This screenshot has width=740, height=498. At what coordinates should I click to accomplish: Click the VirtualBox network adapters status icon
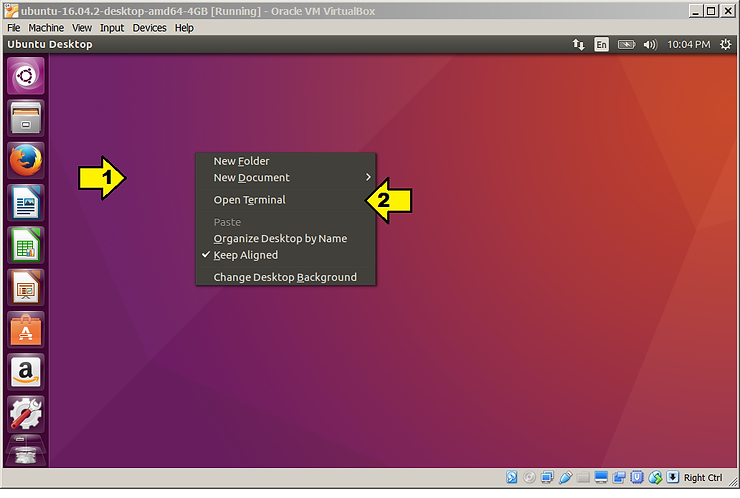pyautogui.click(x=547, y=477)
